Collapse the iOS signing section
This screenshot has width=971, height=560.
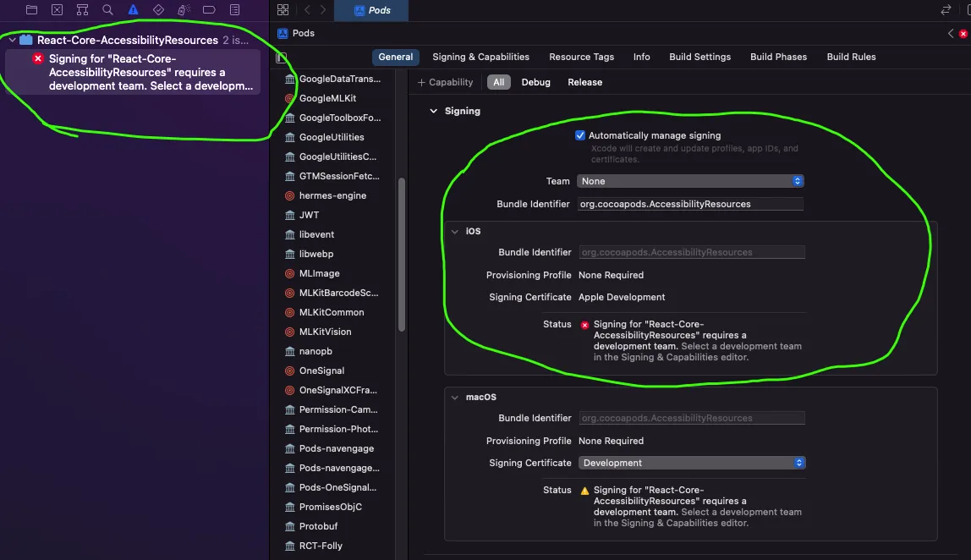(x=455, y=231)
